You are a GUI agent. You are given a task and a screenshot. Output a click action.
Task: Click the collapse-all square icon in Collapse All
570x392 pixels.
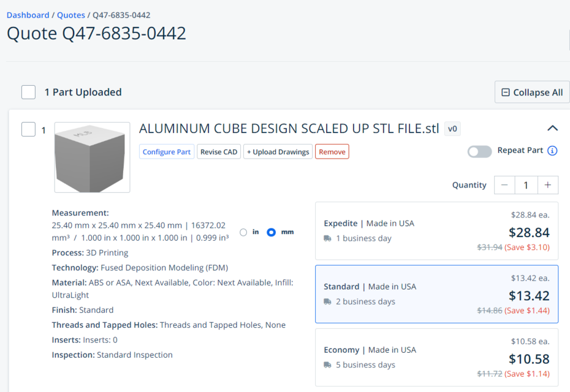(505, 92)
